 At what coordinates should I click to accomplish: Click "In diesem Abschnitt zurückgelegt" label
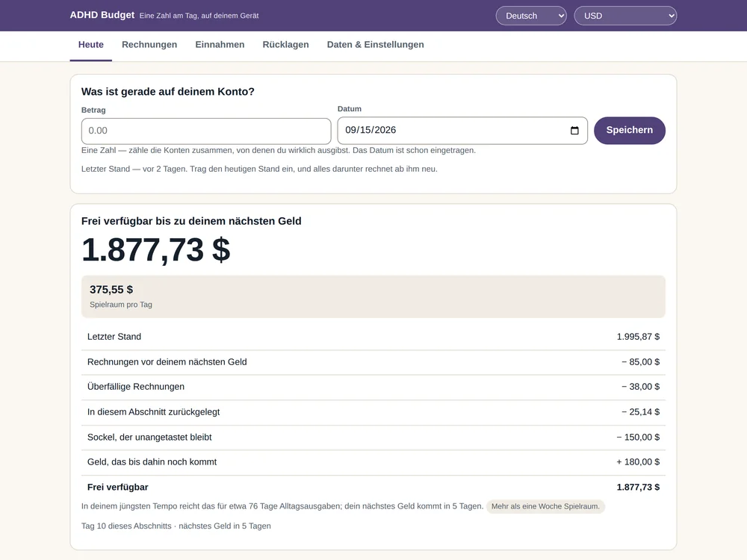pyautogui.click(x=153, y=412)
